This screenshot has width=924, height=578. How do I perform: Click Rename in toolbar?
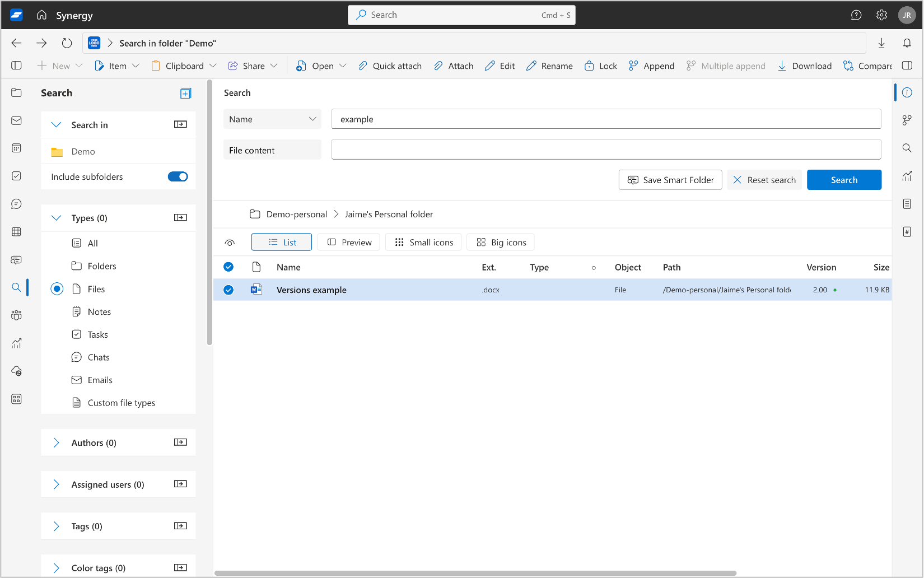click(x=549, y=66)
